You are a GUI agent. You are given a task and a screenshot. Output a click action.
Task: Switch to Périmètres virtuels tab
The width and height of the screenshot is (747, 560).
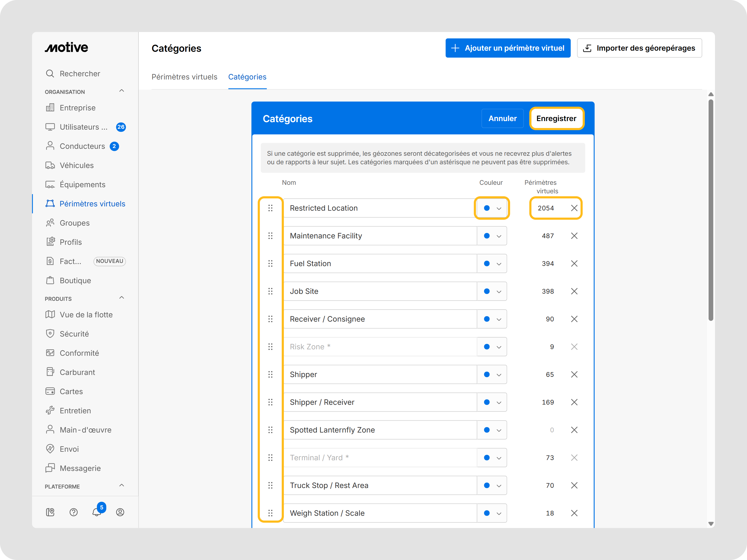(x=184, y=77)
